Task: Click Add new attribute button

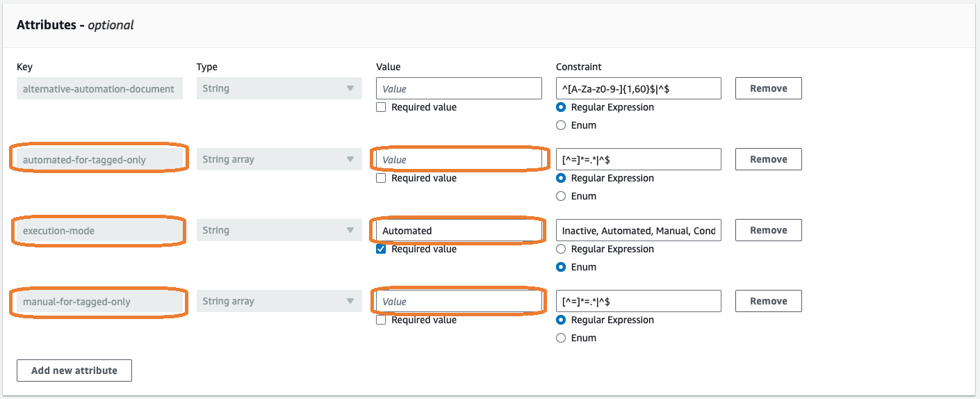Action: 74,370
